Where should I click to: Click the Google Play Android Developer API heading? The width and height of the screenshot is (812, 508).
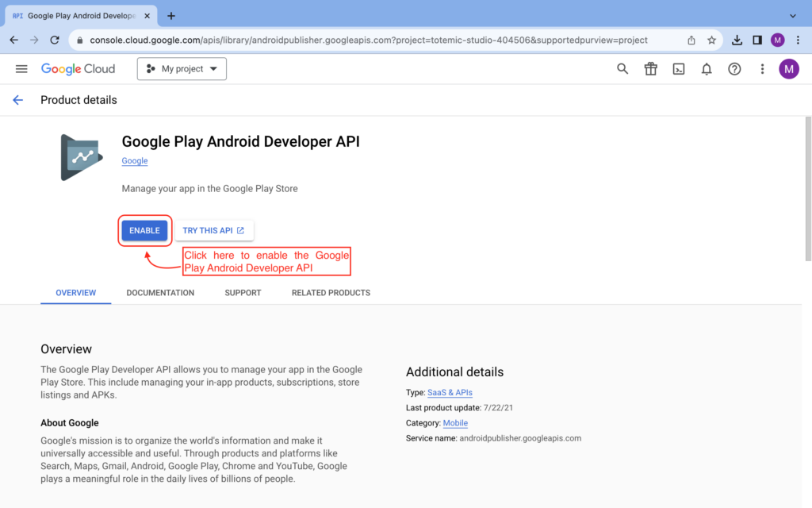240,141
